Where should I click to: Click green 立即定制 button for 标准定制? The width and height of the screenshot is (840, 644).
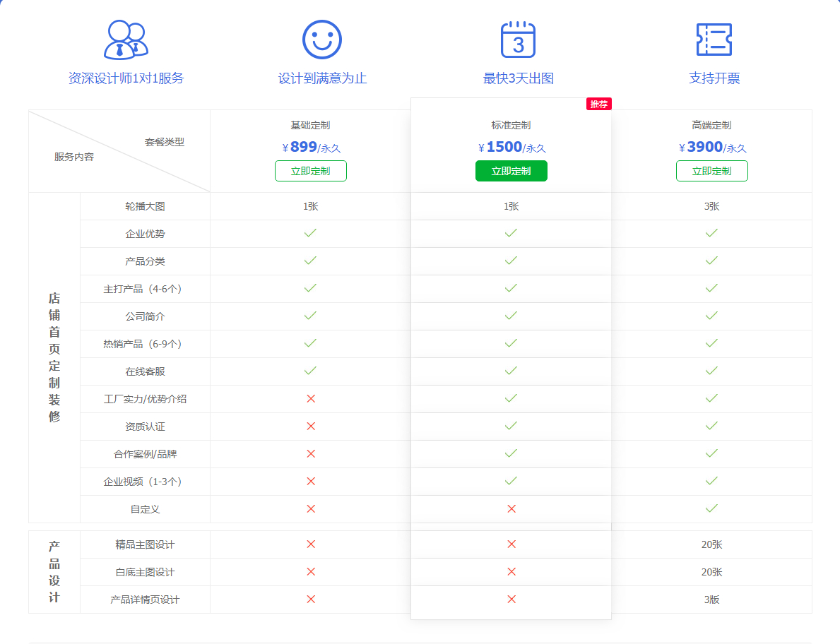click(511, 171)
